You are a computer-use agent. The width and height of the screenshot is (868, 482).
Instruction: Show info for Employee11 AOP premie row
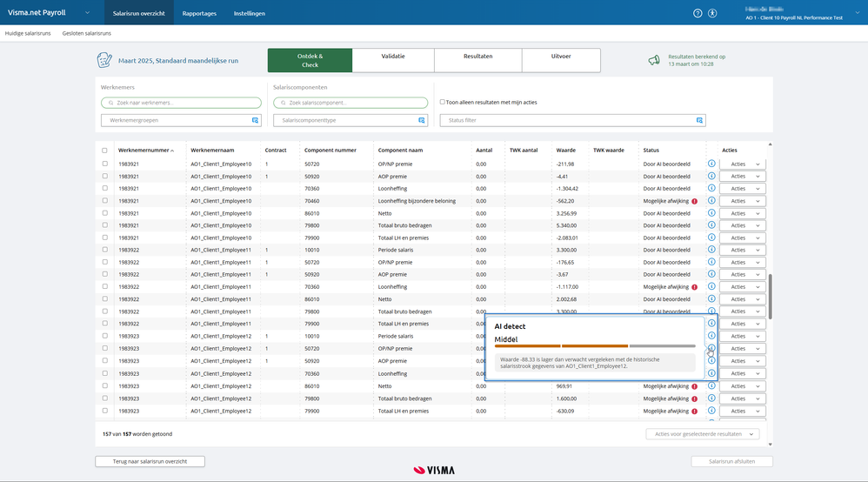[711, 274]
